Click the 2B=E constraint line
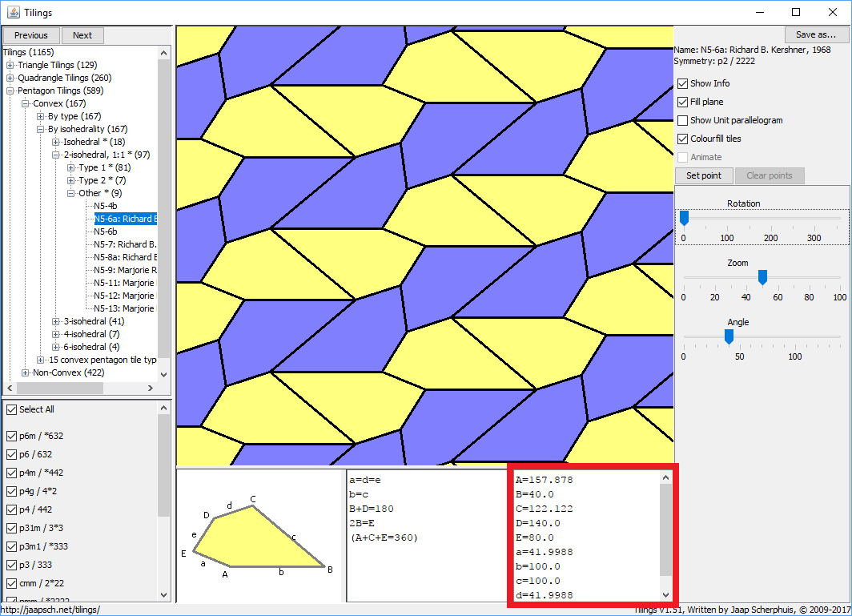This screenshot has width=852, height=616. click(362, 523)
